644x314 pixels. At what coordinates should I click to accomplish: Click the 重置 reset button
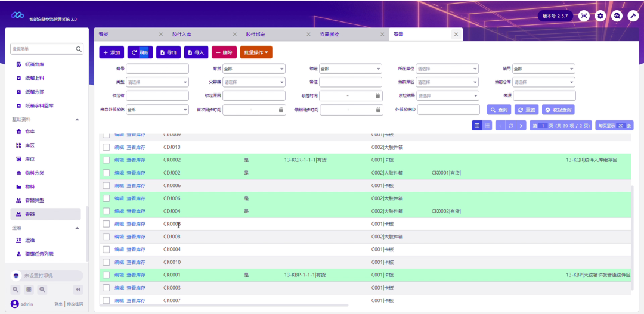point(527,110)
